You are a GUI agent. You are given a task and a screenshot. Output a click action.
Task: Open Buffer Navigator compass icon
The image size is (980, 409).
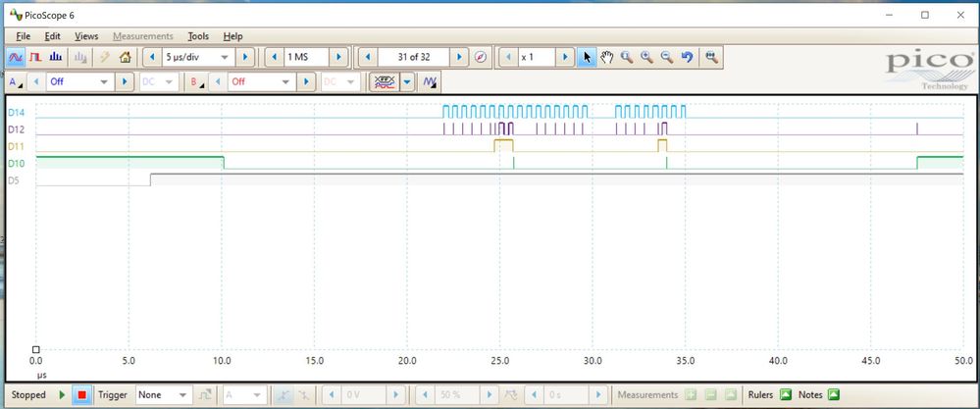pyautogui.click(x=480, y=58)
